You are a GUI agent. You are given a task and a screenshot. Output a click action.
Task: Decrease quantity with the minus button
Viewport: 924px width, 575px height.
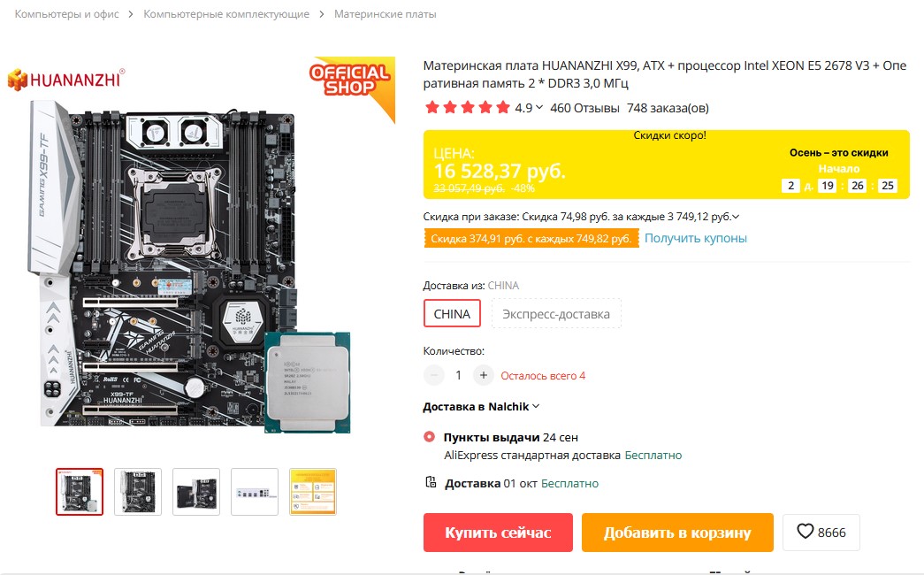(434, 375)
